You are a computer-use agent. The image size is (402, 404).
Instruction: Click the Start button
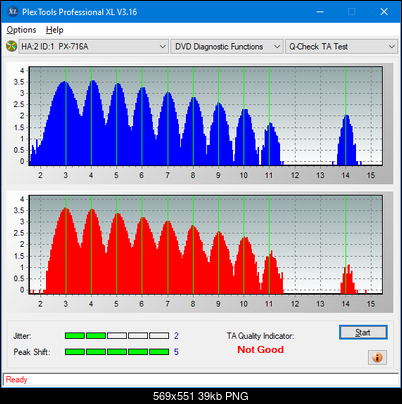[363, 332]
